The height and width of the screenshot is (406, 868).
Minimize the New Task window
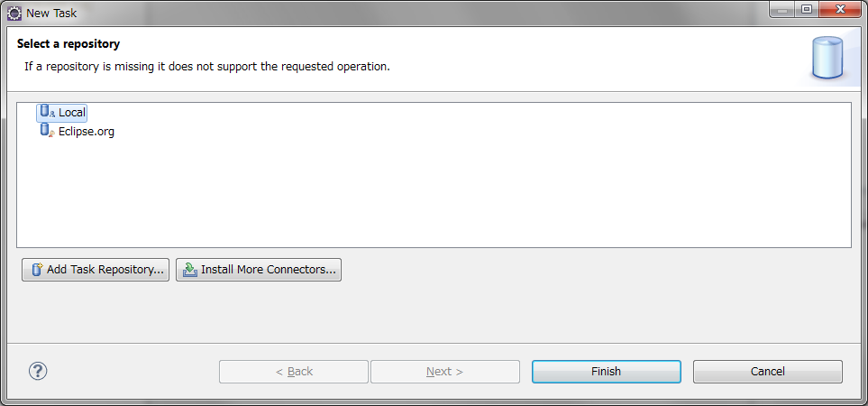781,9
